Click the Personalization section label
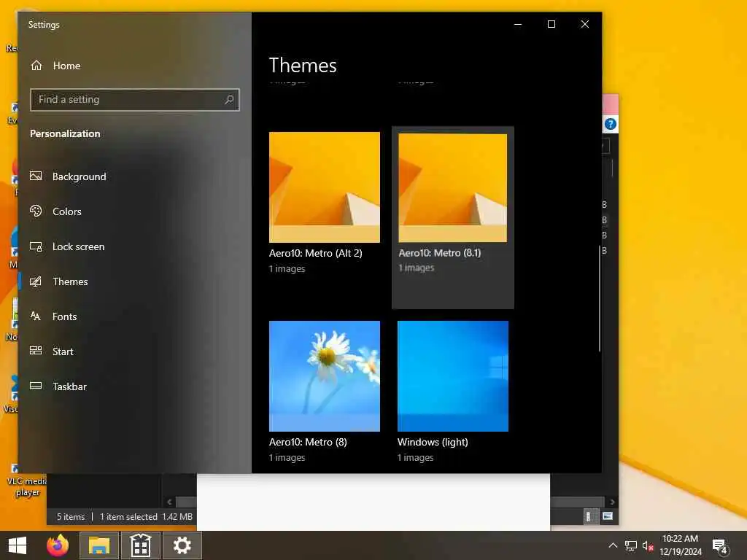747x560 pixels. coord(65,134)
